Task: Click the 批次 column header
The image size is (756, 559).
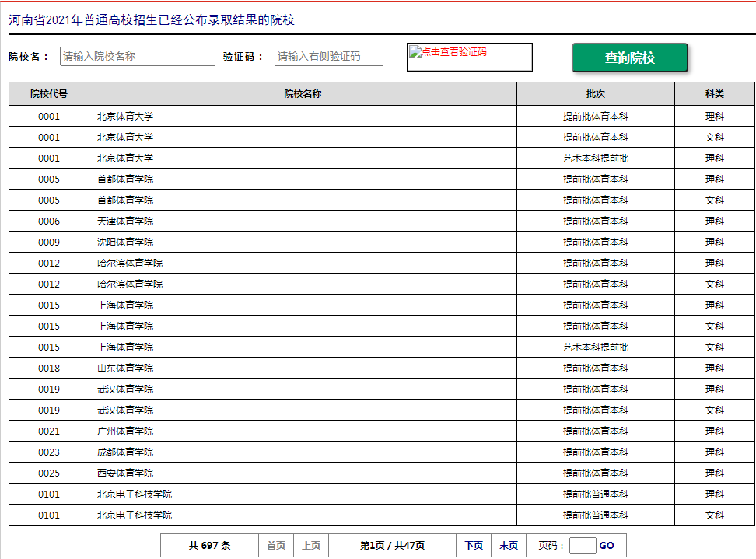Action: pyautogui.click(x=595, y=94)
